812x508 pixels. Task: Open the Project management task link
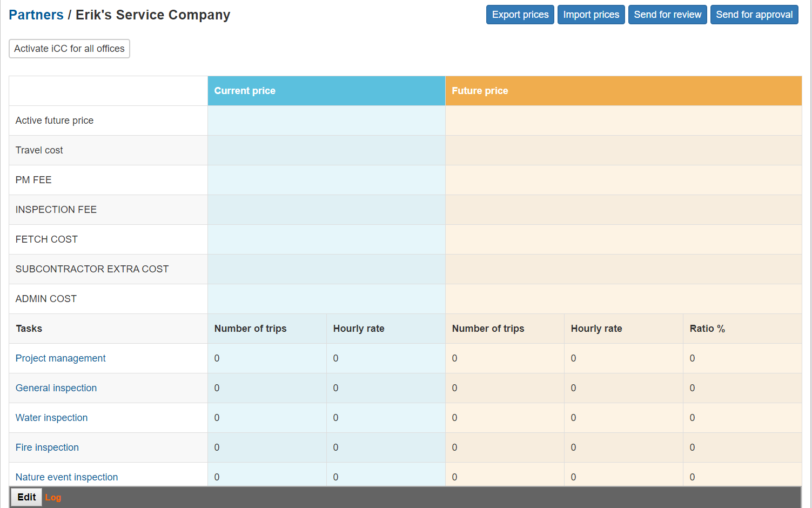click(61, 358)
